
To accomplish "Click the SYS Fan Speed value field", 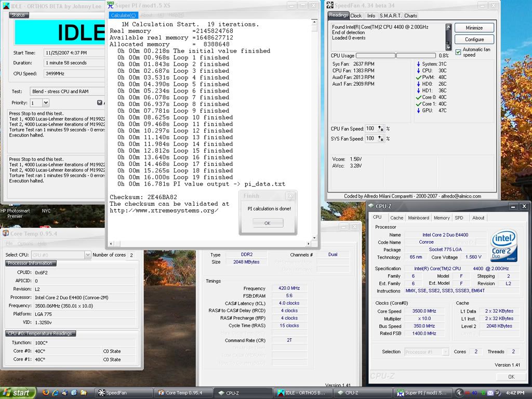I will [371, 138].
